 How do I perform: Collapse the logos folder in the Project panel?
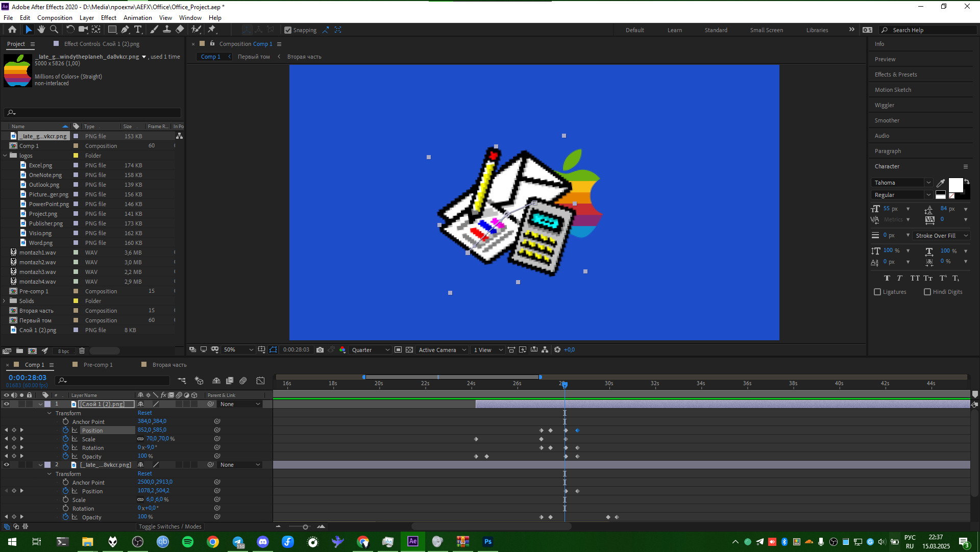pos(5,156)
